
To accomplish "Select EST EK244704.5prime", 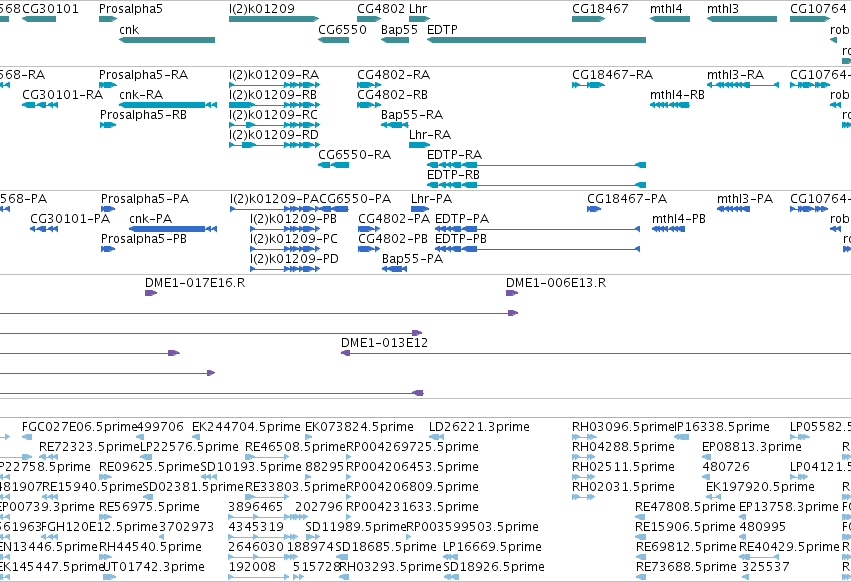I will (x=246, y=427).
